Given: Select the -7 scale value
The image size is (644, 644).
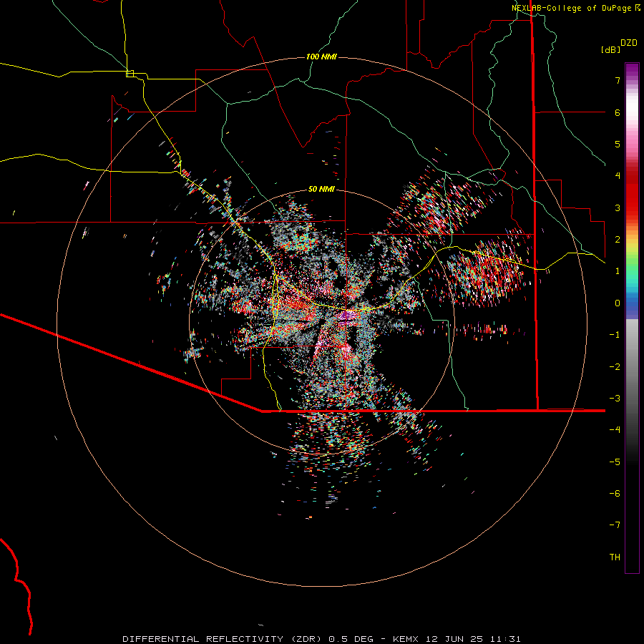Looking at the screenshot, I should 615,525.
